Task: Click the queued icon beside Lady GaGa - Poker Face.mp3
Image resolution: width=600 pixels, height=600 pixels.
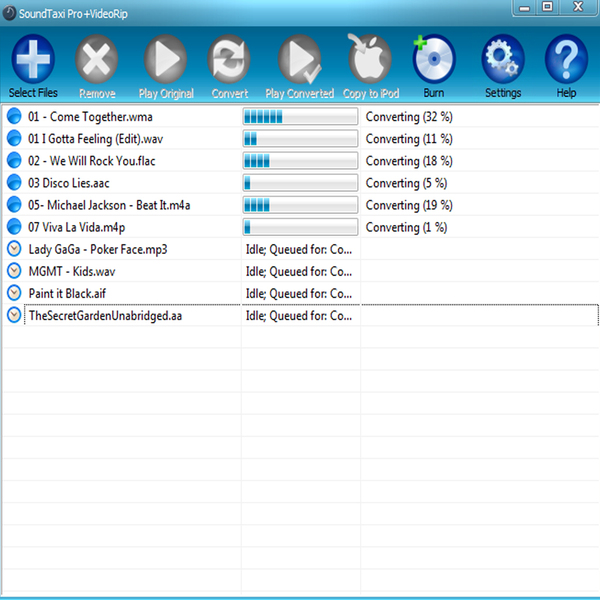Action: pyautogui.click(x=14, y=249)
